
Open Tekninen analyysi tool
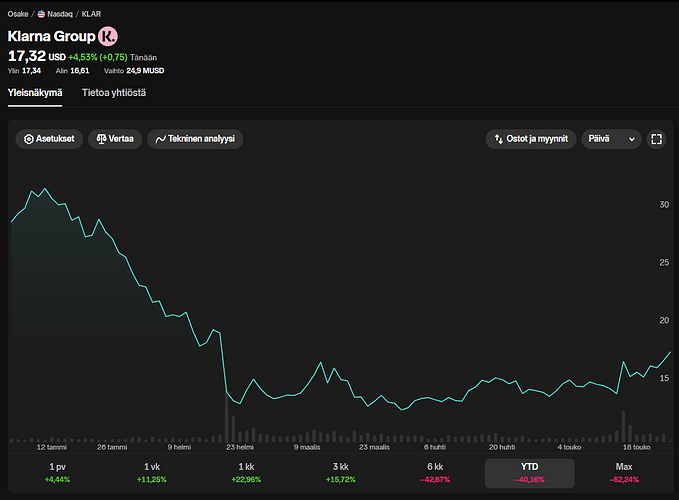195,139
